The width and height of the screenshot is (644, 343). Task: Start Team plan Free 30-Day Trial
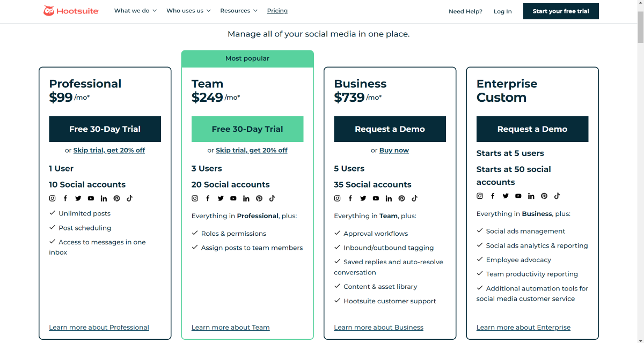tap(247, 129)
